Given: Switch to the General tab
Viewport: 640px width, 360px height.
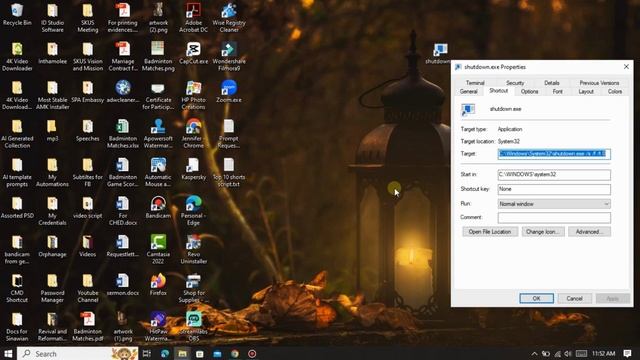Looking at the screenshot, I should [x=468, y=91].
